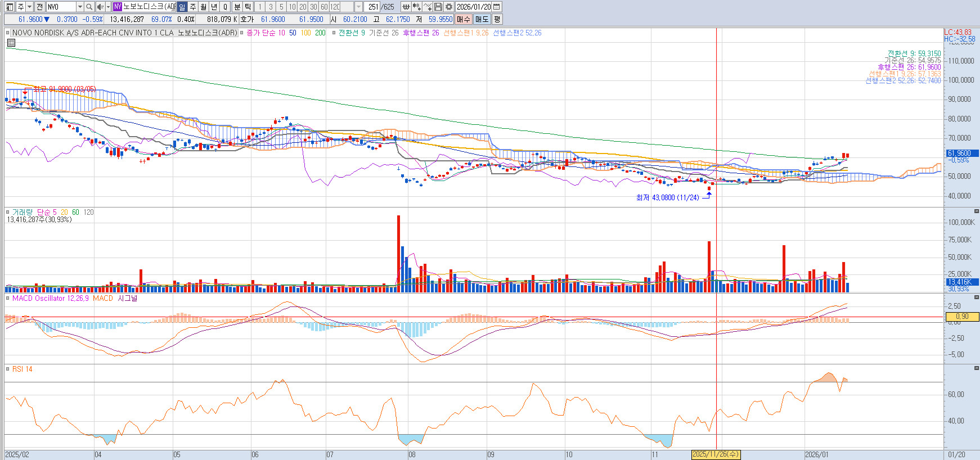Open the dropdown next to speaker icon
Image resolution: width=980 pixels, height=460 pixels.
click(108, 7)
